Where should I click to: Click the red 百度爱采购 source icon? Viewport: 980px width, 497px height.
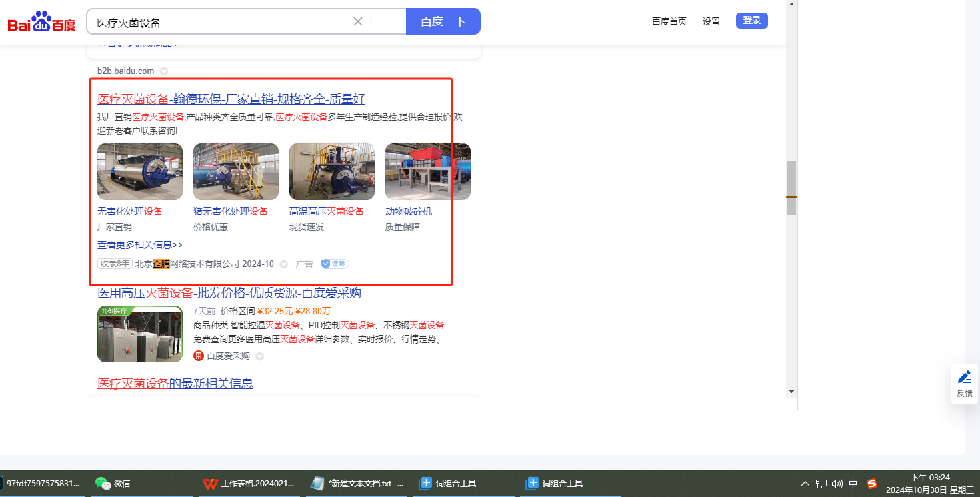click(199, 356)
